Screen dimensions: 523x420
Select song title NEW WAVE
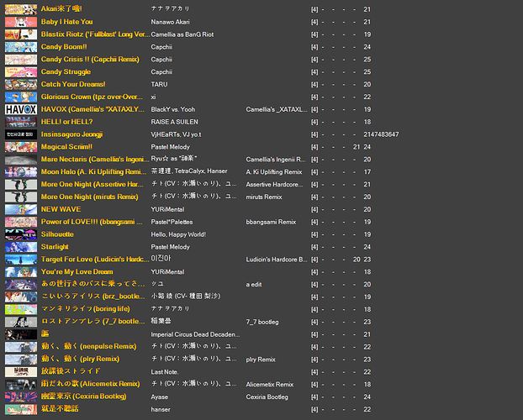61,209
